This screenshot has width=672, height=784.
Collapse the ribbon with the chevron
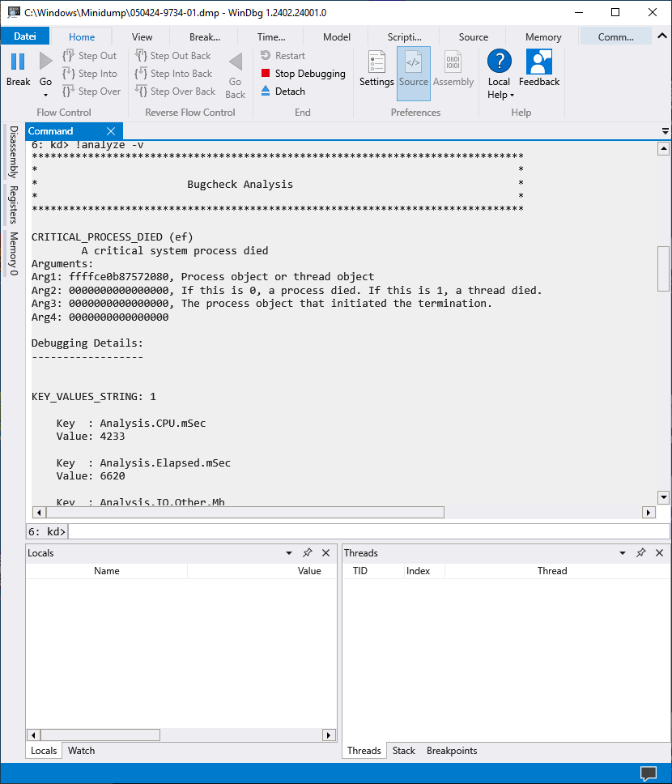tap(662, 36)
